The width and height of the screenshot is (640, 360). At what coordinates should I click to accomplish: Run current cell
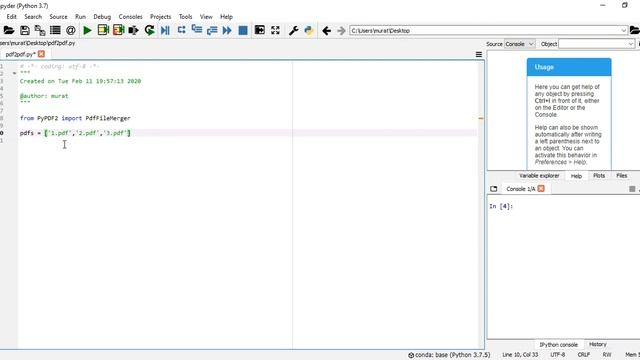pyautogui.click(x=103, y=30)
